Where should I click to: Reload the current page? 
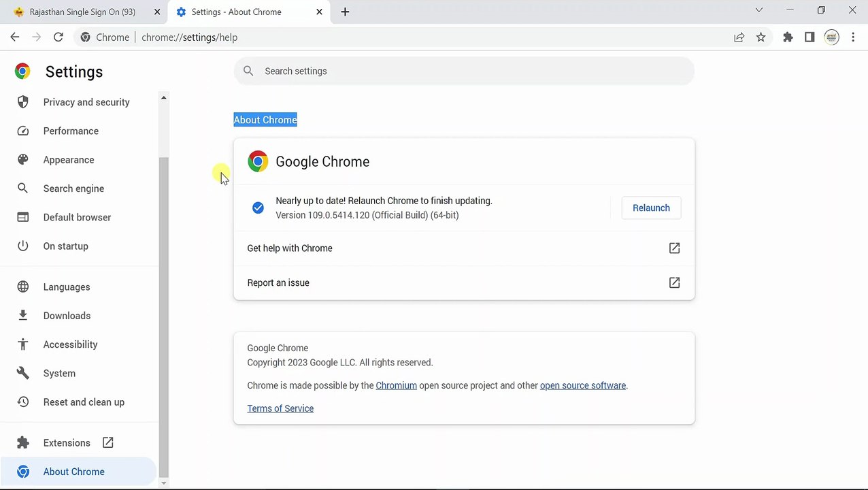[x=59, y=37]
